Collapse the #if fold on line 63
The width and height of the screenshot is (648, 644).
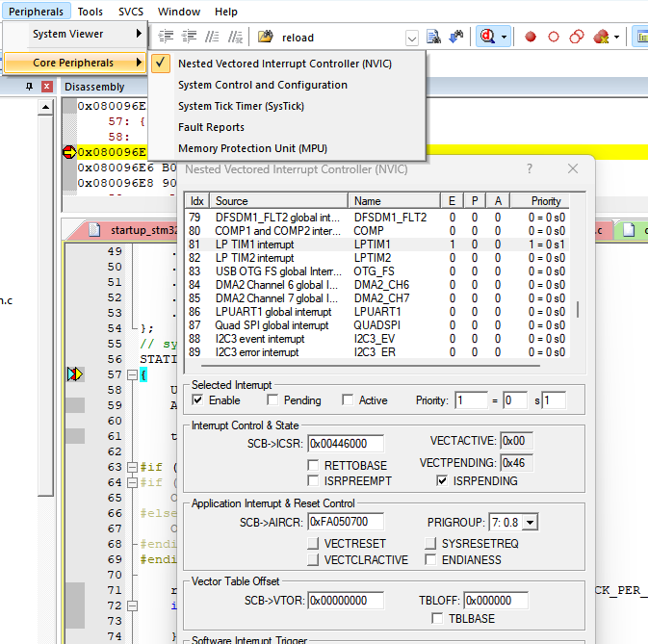coord(132,467)
